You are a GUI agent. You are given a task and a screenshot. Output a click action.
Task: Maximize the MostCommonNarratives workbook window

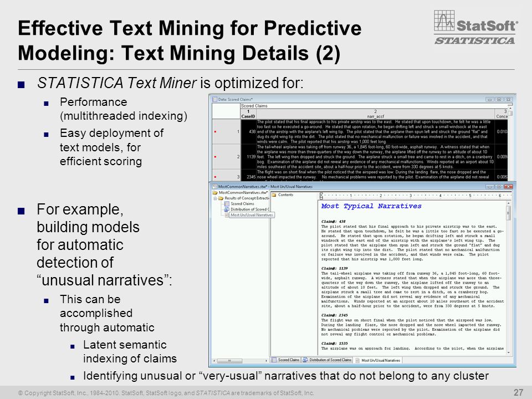(499, 187)
